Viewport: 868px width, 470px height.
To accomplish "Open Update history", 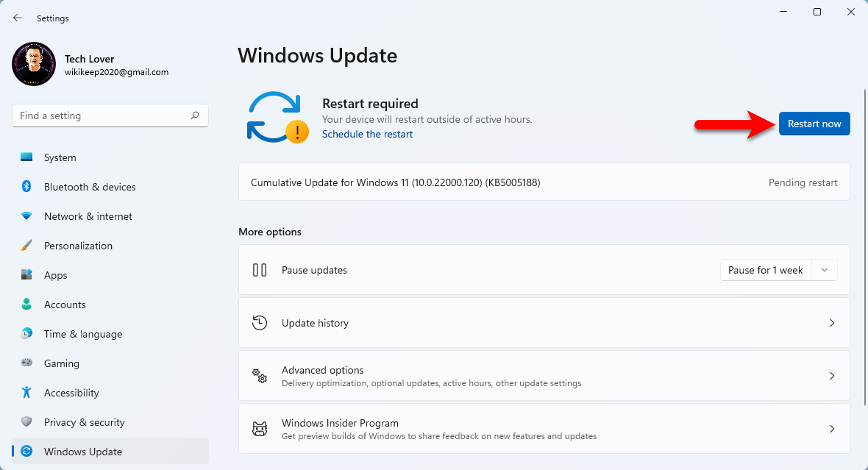I will (544, 323).
